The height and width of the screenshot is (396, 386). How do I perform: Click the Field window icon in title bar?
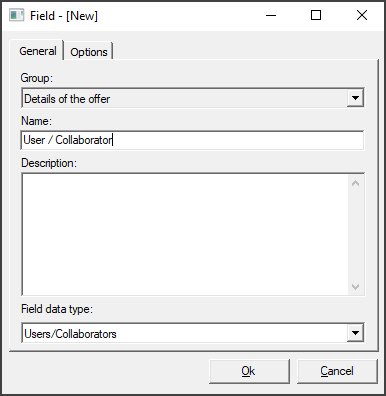pyautogui.click(x=16, y=15)
